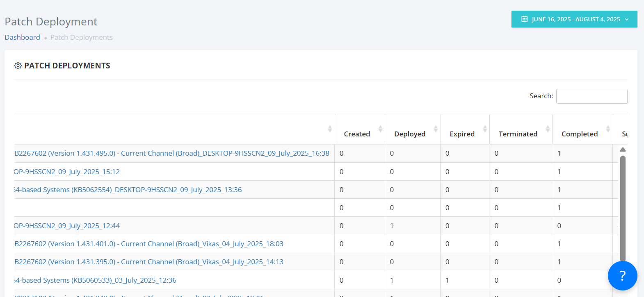
Task: Click the PATCH DEPLOYMENTS panel heading
Action: 67,66
